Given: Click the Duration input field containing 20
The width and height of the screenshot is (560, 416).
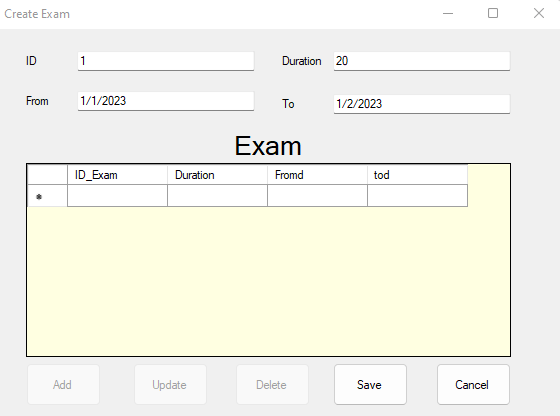Looking at the screenshot, I should point(422,61).
